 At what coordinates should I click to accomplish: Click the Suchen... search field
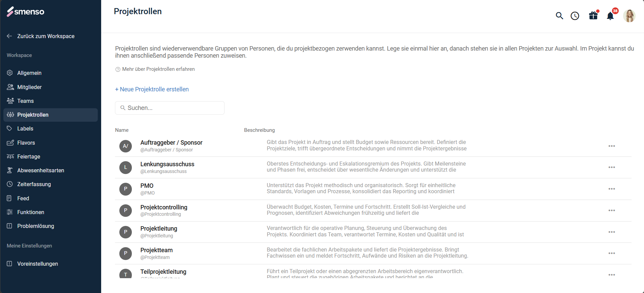tap(170, 108)
